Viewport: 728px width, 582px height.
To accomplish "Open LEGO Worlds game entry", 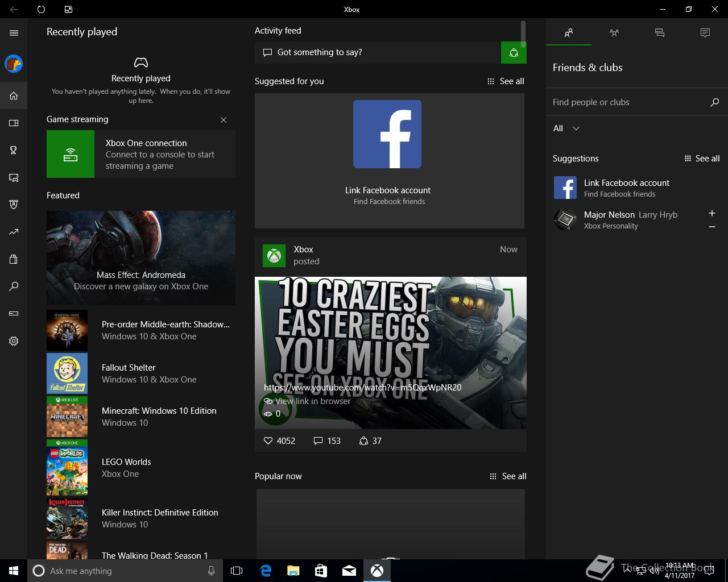I will (141, 467).
